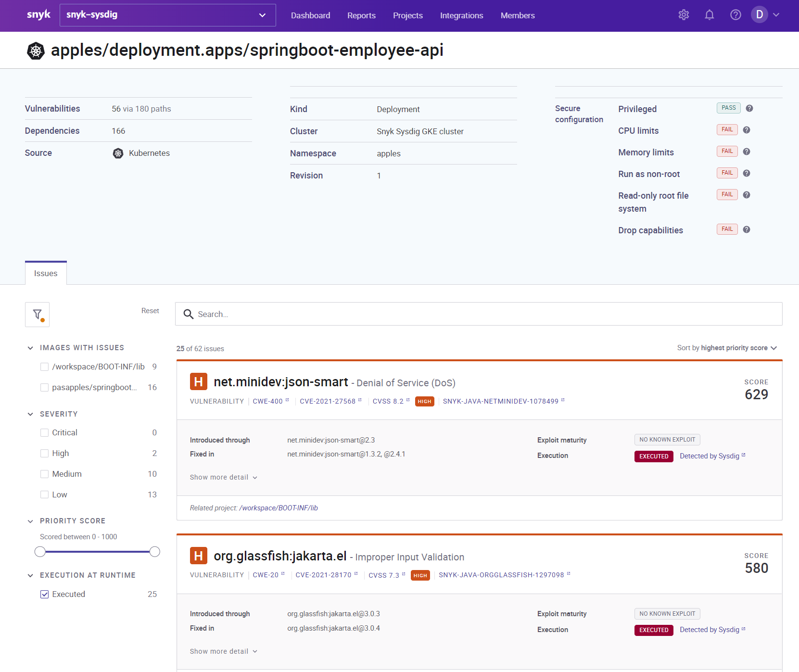Viewport: 799px width, 672px height.
Task: Go to Integrations
Action: point(461,15)
